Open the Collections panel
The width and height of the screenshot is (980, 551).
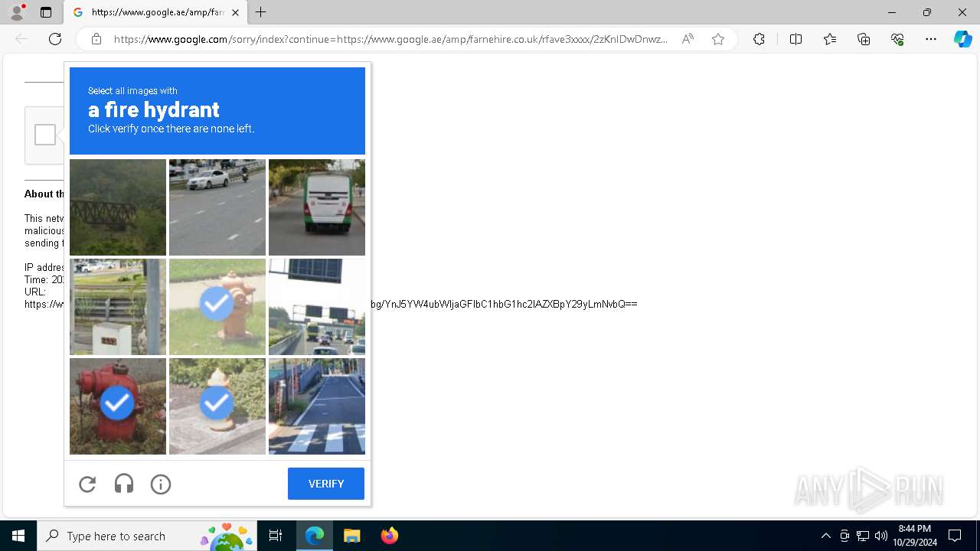click(x=864, y=39)
